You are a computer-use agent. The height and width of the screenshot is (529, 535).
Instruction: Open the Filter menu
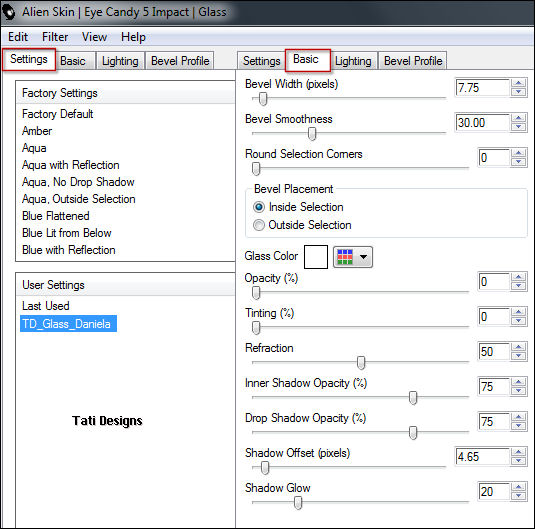55,37
